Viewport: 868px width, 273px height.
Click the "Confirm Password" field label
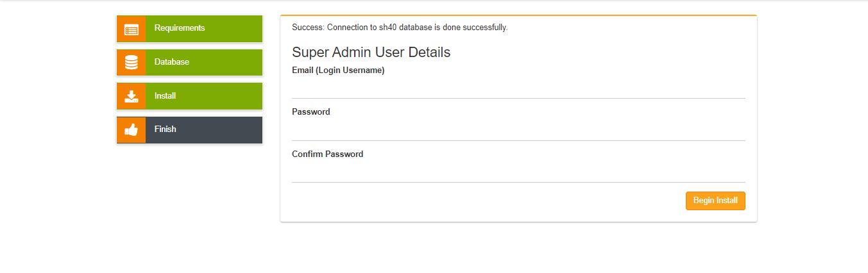328,154
